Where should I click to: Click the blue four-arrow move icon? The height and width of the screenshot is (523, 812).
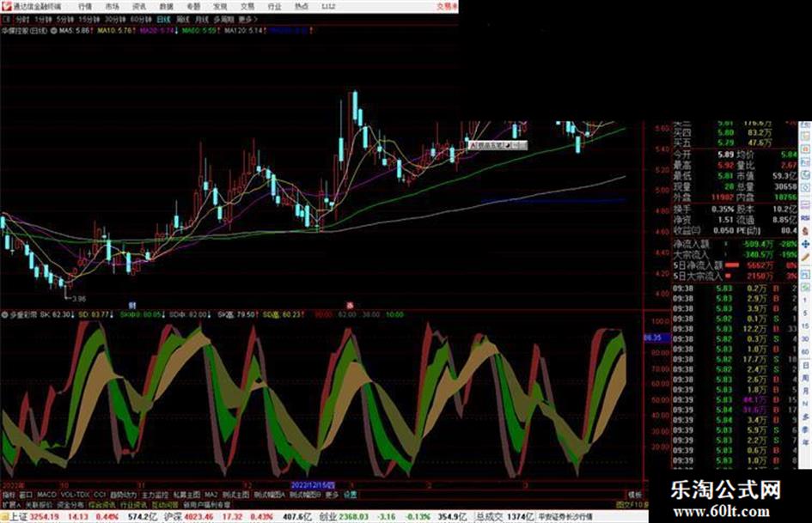pyautogui.click(x=805, y=244)
